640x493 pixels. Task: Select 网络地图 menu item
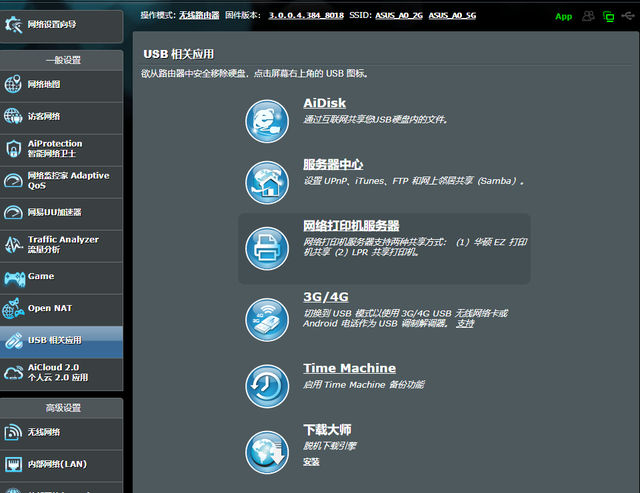pyautogui.click(x=62, y=86)
